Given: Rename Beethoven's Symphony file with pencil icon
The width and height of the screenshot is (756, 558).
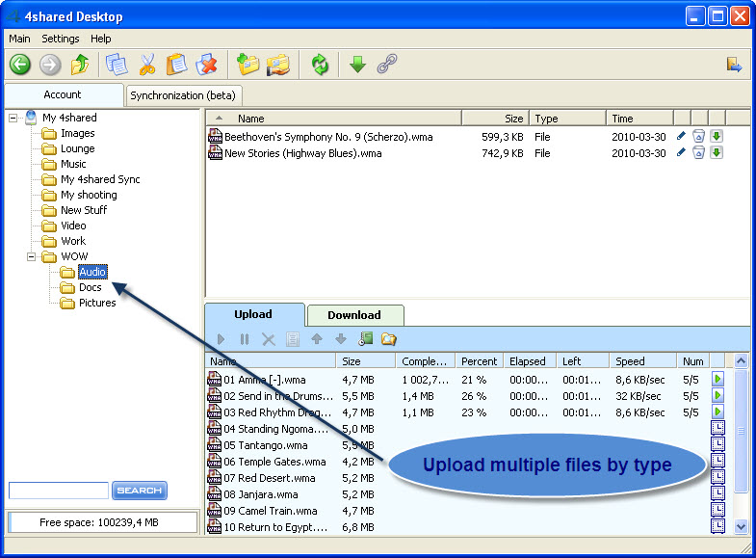Looking at the screenshot, I should [681, 137].
